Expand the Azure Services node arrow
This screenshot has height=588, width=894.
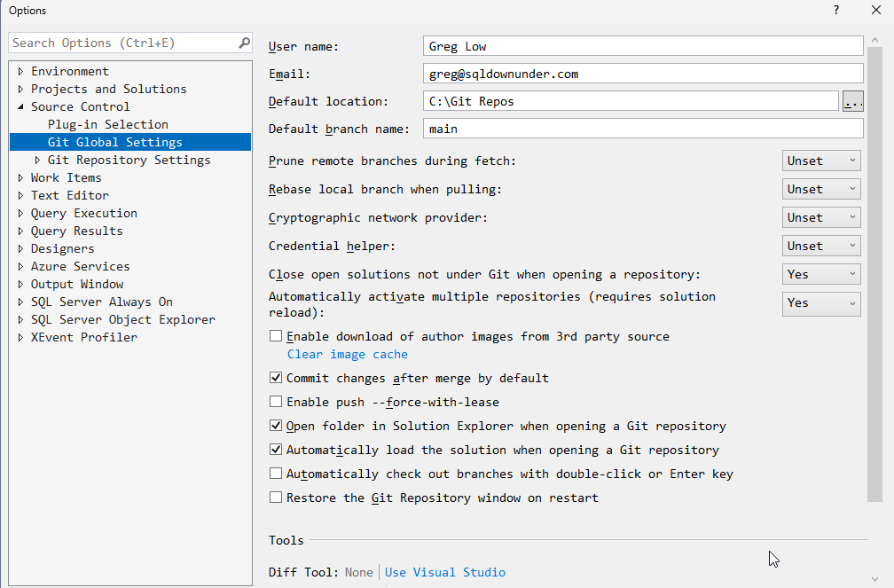tap(20, 267)
